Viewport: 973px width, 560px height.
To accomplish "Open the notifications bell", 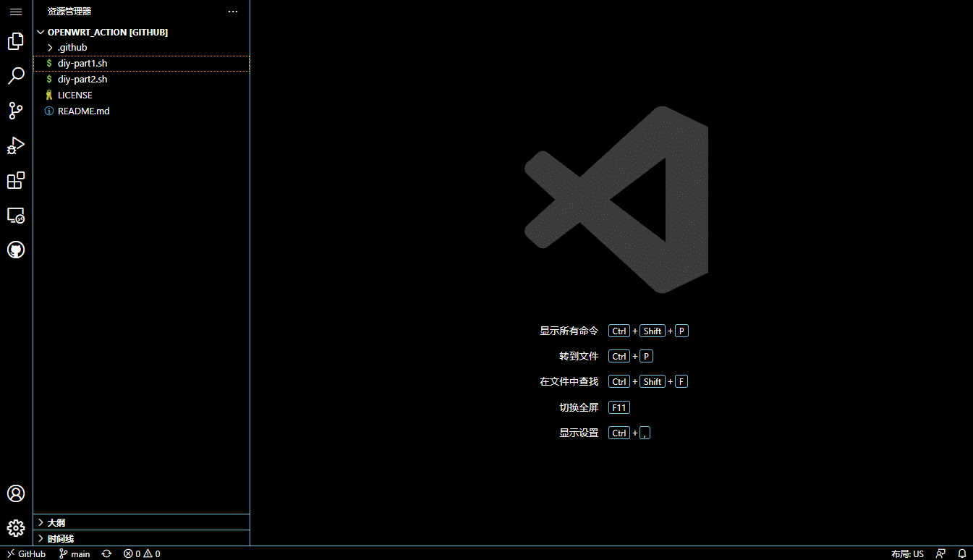I will click(x=962, y=553).
